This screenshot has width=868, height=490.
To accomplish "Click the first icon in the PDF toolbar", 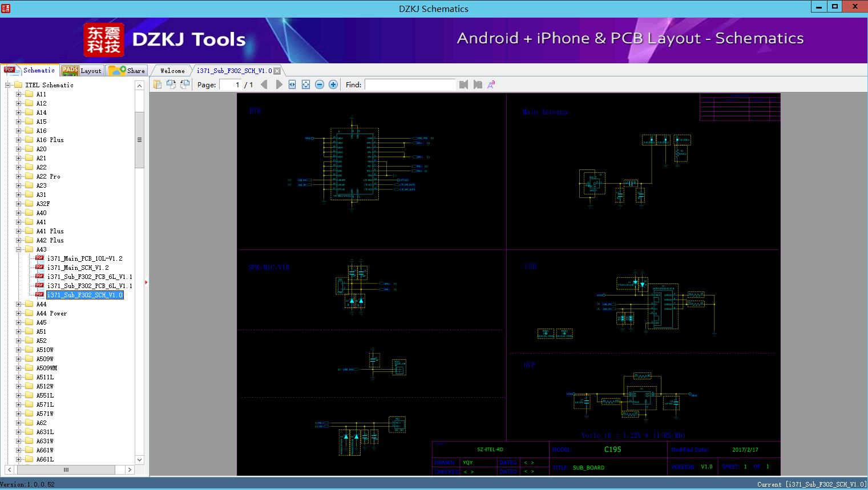I will coord(158,84).
